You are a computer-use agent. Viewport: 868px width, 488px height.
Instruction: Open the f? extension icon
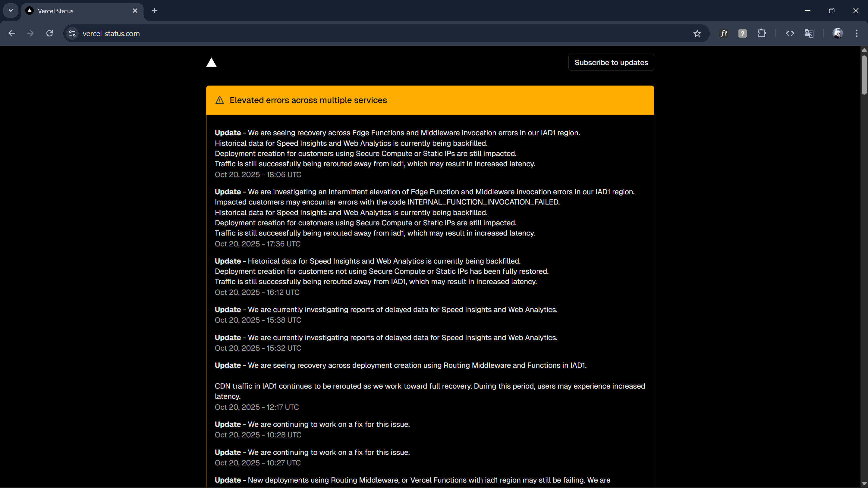point(723,33)
